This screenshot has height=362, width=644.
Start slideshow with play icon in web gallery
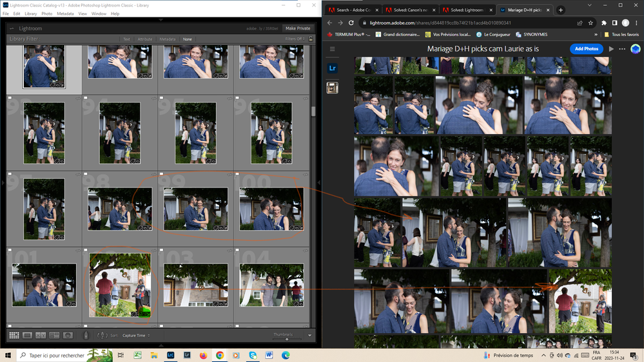coord(611,49)
